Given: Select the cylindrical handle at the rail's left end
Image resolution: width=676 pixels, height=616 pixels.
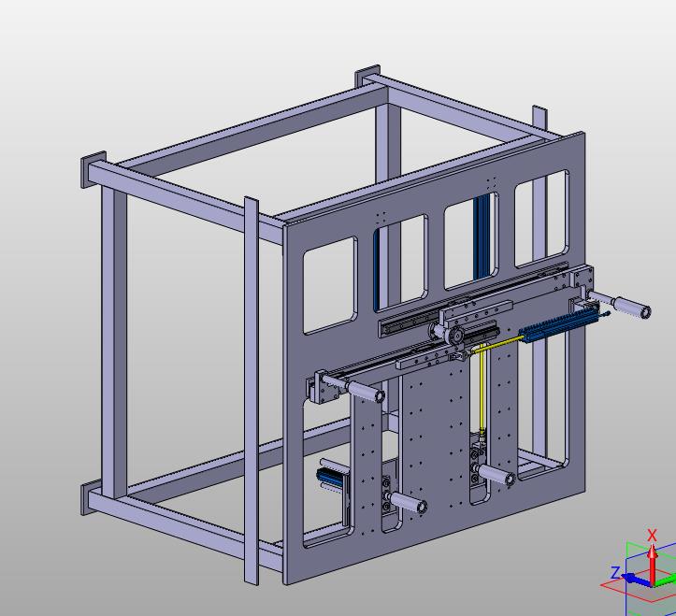Looking at the screenshot, I should click(x=366, y=391).
